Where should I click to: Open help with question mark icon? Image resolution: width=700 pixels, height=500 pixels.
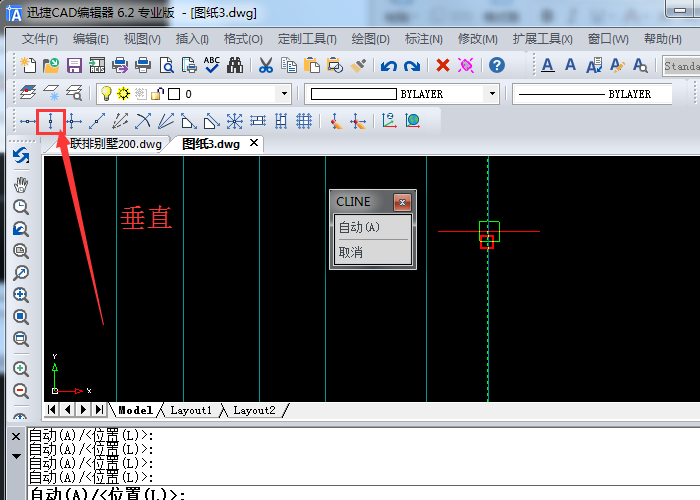497,65
